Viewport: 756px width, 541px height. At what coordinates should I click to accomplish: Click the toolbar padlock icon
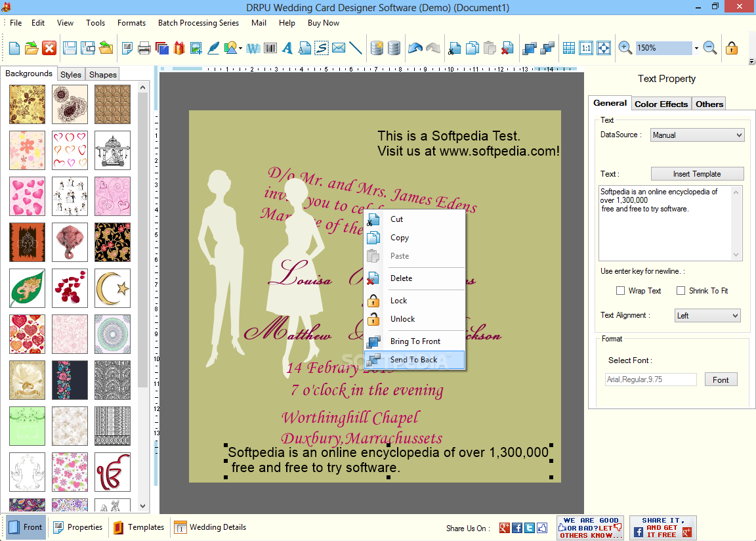click(732, 48)
